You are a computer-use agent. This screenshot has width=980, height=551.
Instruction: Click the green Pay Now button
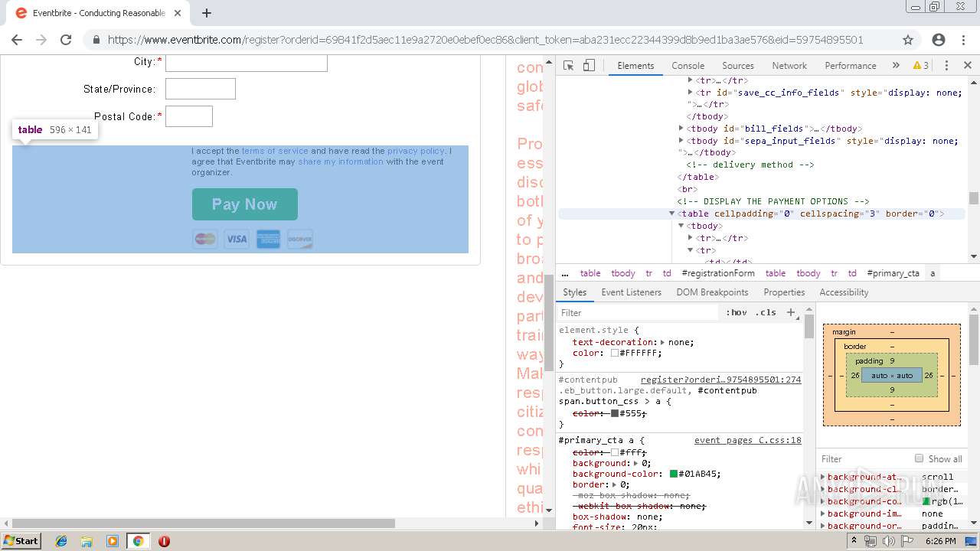(x=244, y=204)
